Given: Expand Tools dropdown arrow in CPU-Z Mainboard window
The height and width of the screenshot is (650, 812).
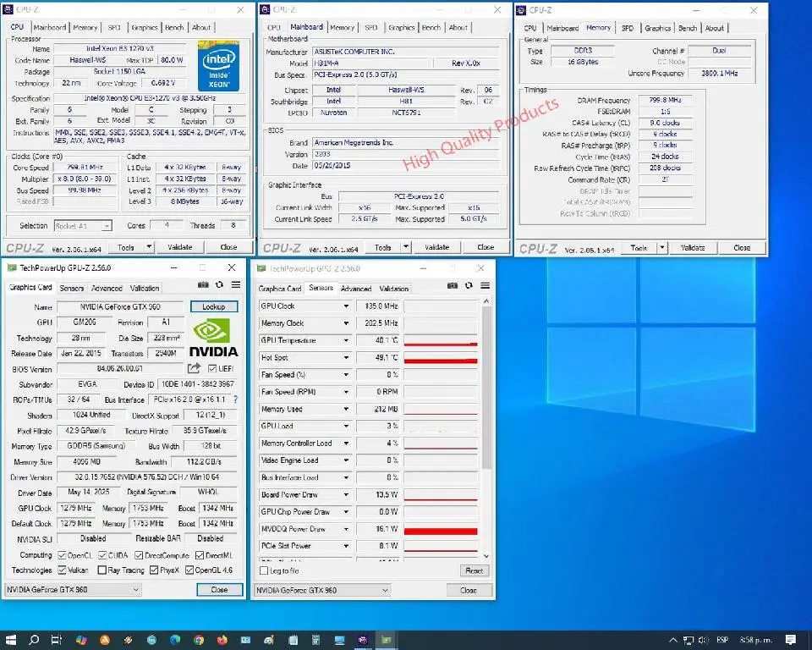Looking at the screenshot, I should coord(407,247).
